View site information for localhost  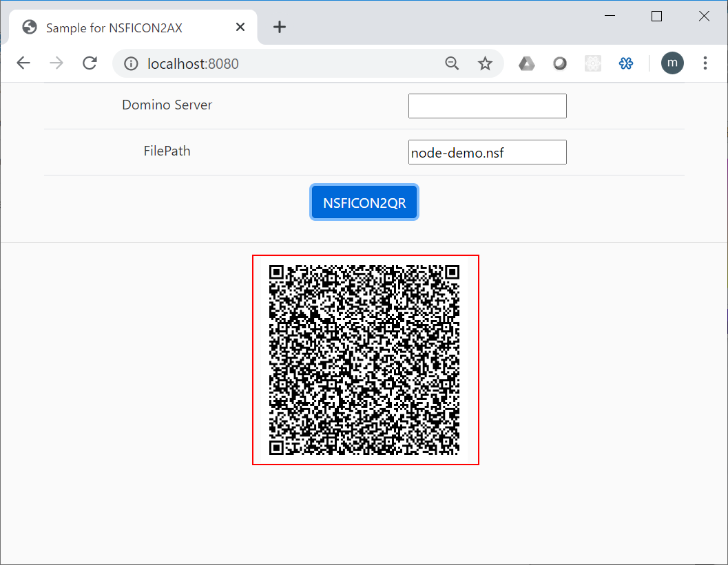(x=131, y=63)
